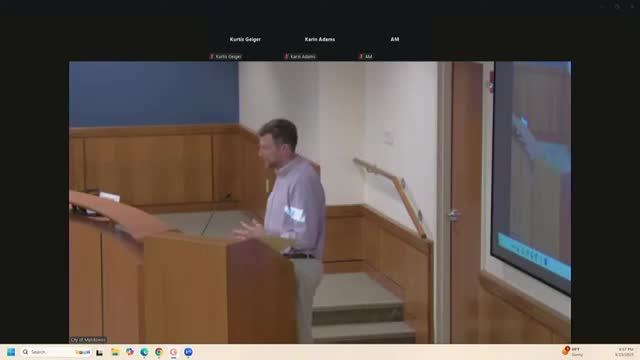The height and width of the screenshot is (360, 640).
Task: Launch Microsoft Edge from taskbar
Action: pos(144,352)
